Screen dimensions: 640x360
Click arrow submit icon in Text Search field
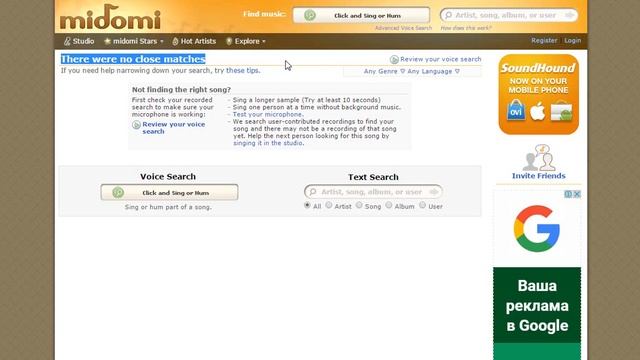[434, 191]
